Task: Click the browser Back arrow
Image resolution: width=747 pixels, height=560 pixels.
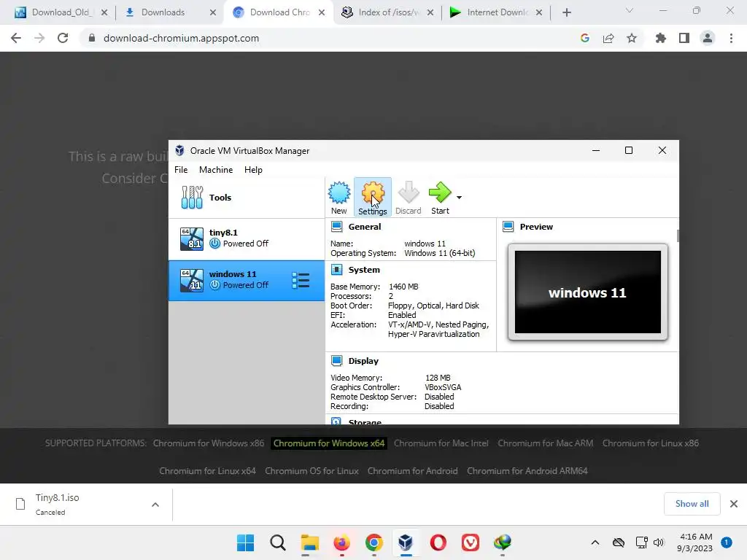Action: tap(16, 38)
